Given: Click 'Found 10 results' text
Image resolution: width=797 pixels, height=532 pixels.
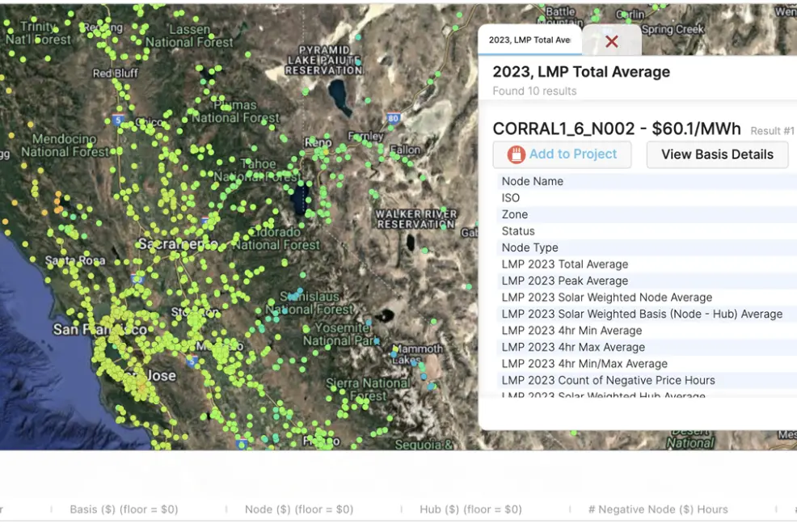Looking at the screenshot, I should pos(534,91).
